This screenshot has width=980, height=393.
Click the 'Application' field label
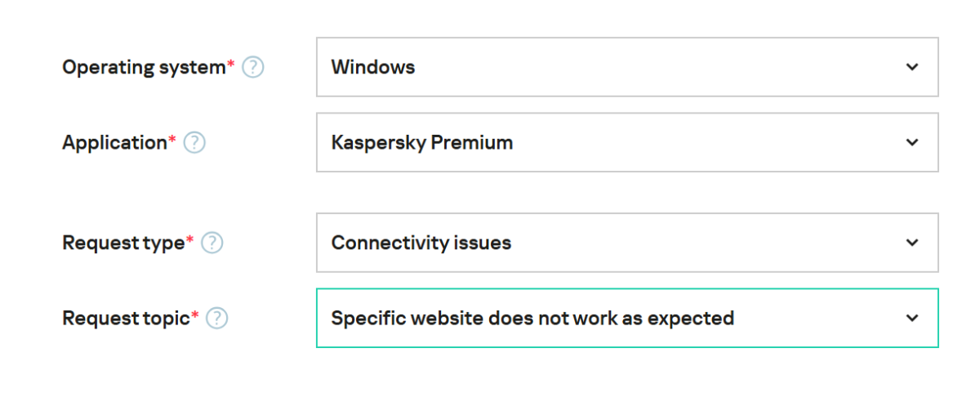pos(114,143)
